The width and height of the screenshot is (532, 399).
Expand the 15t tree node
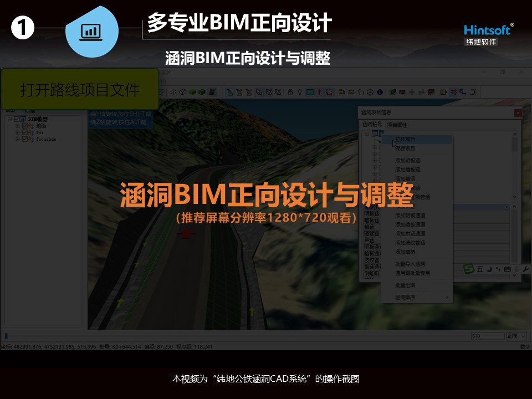[x=18, y=132]
